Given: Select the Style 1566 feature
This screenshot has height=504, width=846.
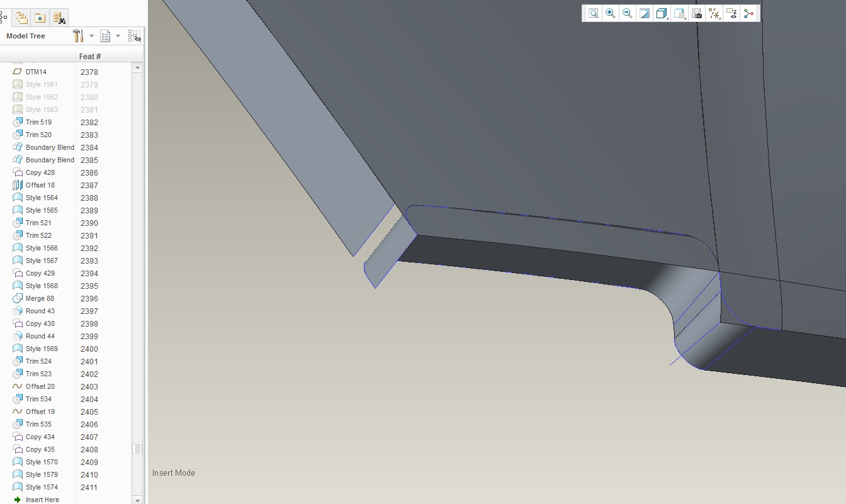Looking at the screenshot, I should pos(42,248).
